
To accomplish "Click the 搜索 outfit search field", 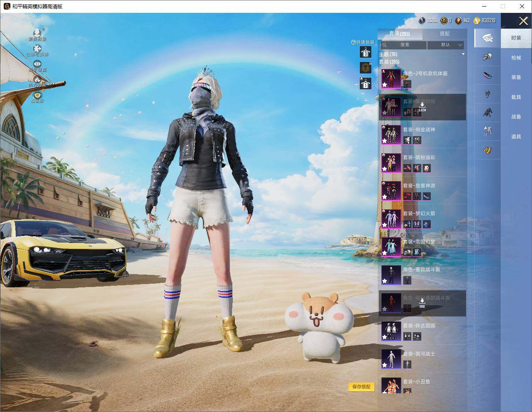I will click(403, 44).
